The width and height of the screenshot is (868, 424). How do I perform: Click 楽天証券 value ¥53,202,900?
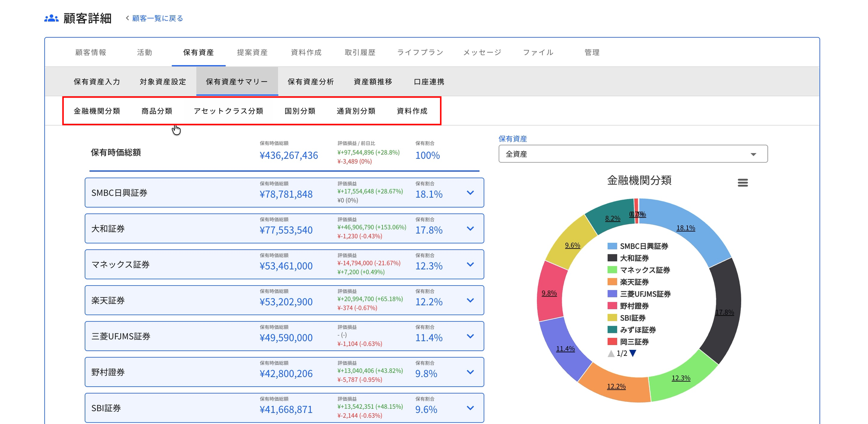tap(286, 302)
